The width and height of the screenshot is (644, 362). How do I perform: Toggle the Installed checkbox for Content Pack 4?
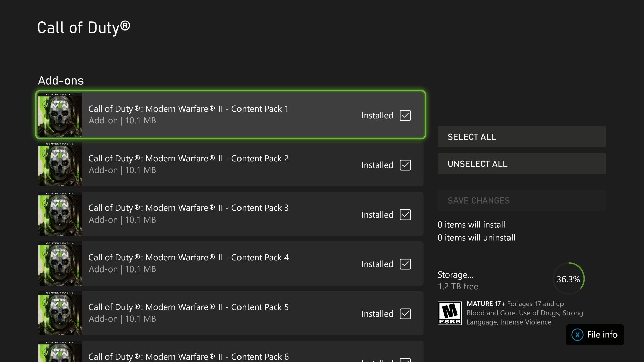[405, 264]
